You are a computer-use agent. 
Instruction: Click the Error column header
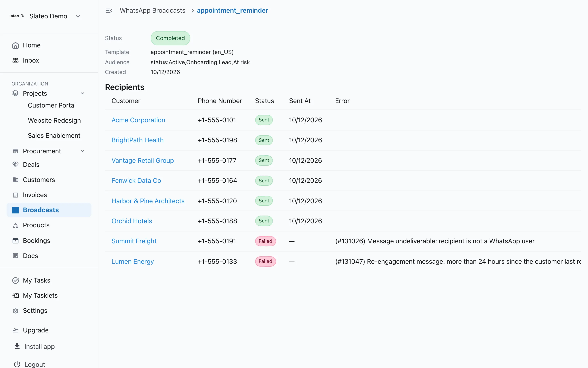click(342, 101)
